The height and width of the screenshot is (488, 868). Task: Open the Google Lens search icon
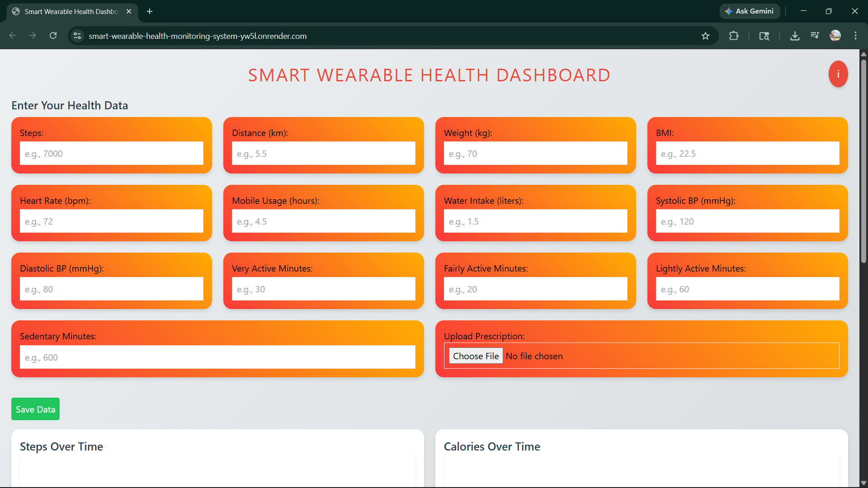[x=764, y=36]
